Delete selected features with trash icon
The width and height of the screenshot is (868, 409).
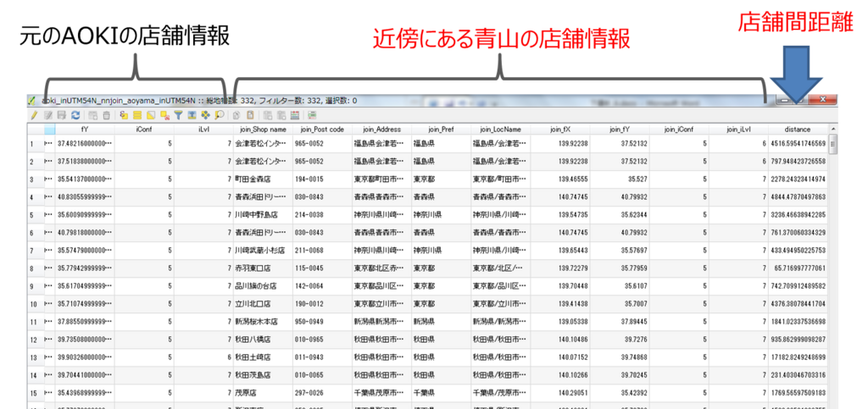pos(106,115)
